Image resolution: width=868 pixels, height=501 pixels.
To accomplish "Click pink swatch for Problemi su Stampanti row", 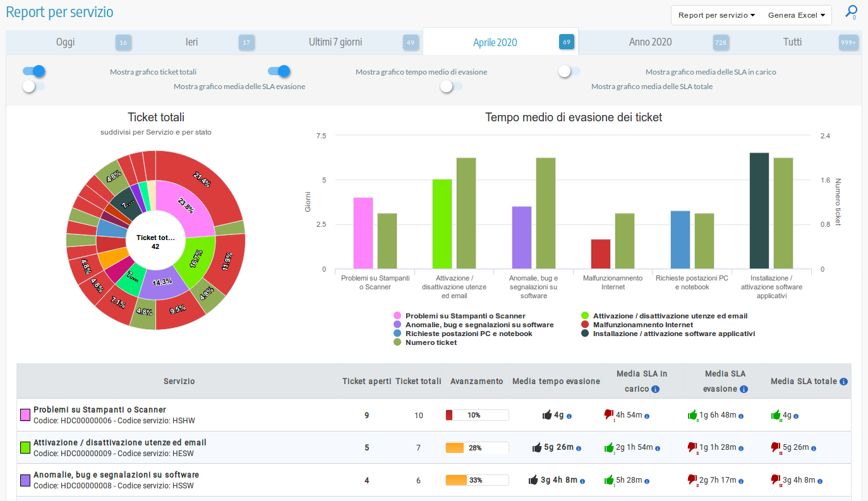I will [x=25, y=414].
